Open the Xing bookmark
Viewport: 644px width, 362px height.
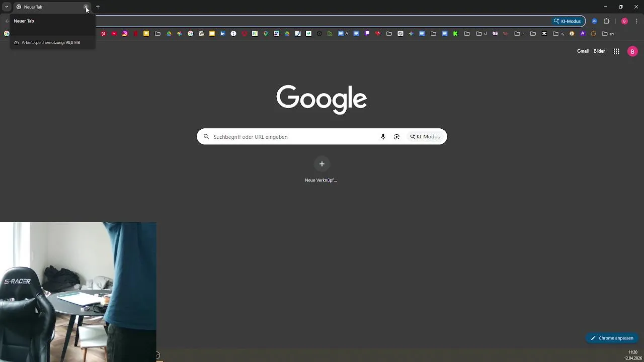pos(255,34)
